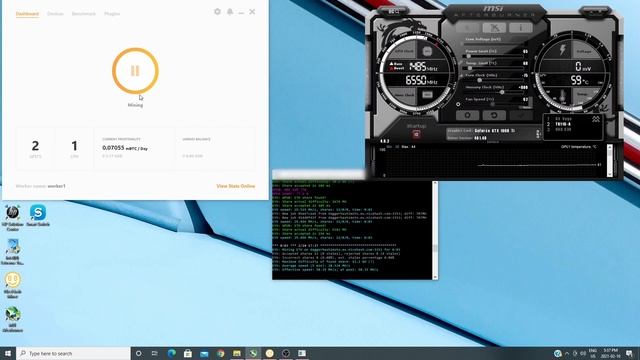Open the Windows Start menu
Image resolution: width=640 pixels, height=360 pixels.
pyautogui.click(x=8, y=353)
